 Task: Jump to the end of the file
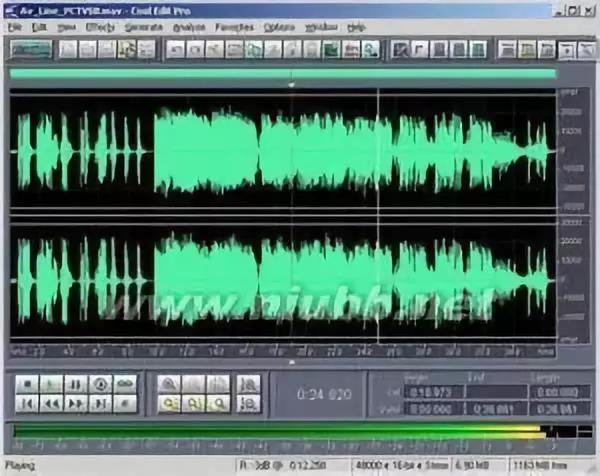100,403
